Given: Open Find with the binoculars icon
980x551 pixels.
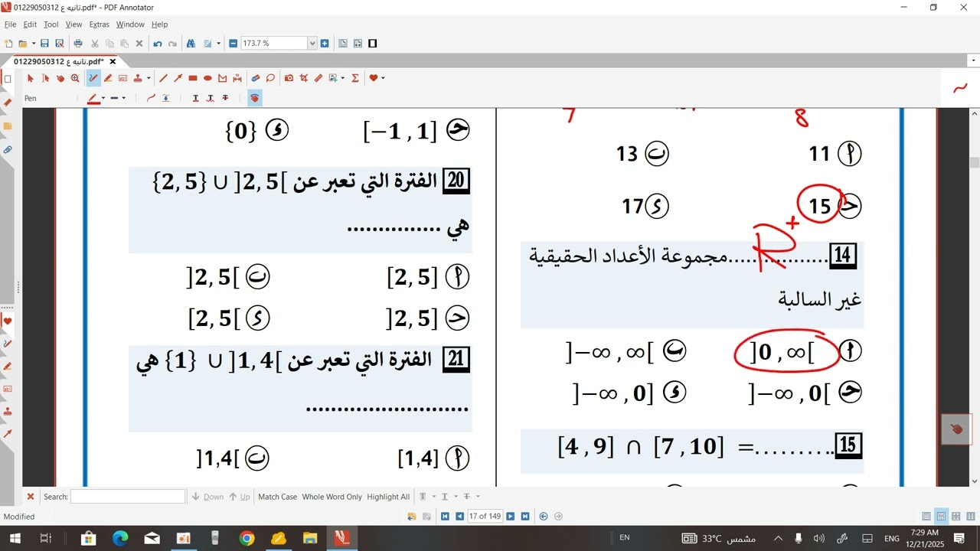Looking at the screenshot, I should (191, 44).
